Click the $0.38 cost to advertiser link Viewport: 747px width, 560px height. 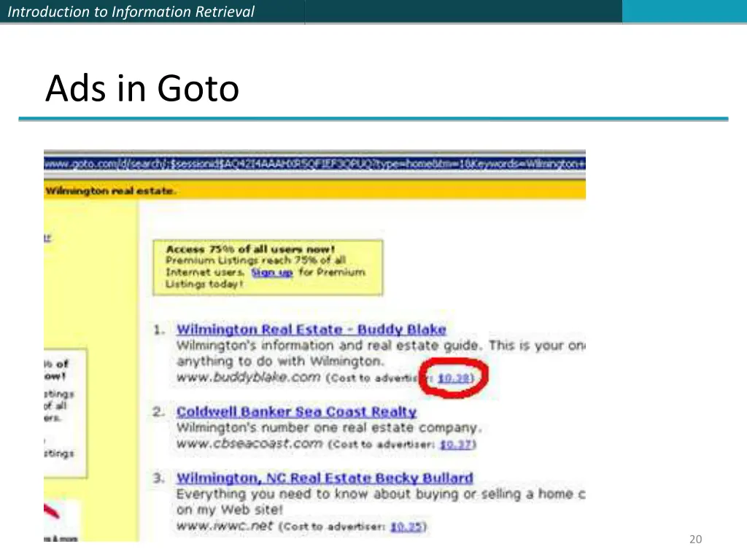(x=454, y=378)
